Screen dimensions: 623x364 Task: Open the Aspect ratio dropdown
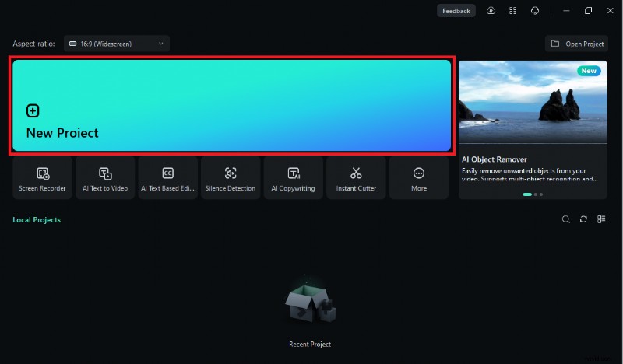click(117, 44)
